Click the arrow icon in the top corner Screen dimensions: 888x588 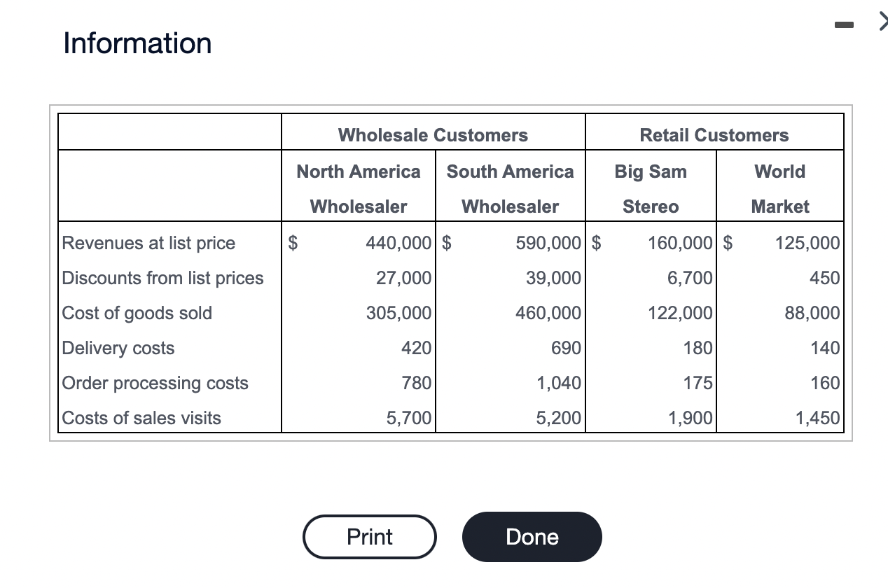(882, 22)
